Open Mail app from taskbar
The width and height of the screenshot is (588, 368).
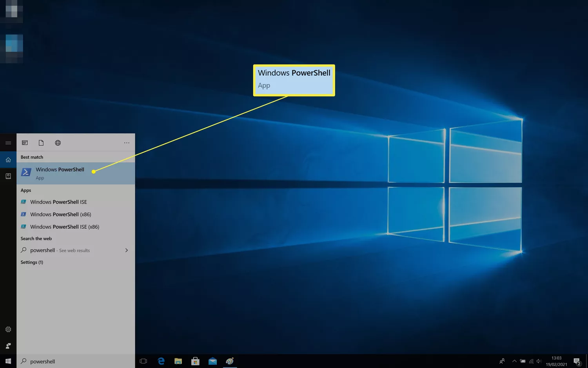pyautogui.click(x=212, y=361)
